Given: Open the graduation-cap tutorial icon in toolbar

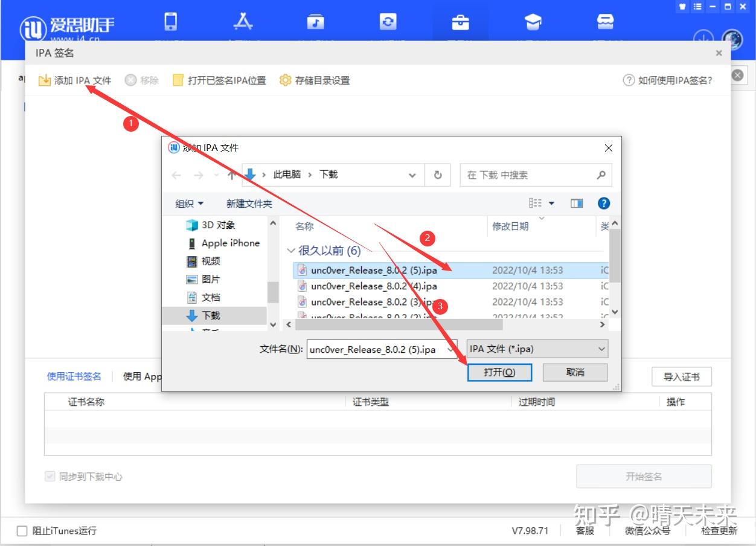Looking at the screenshot, I should [533, 22].
